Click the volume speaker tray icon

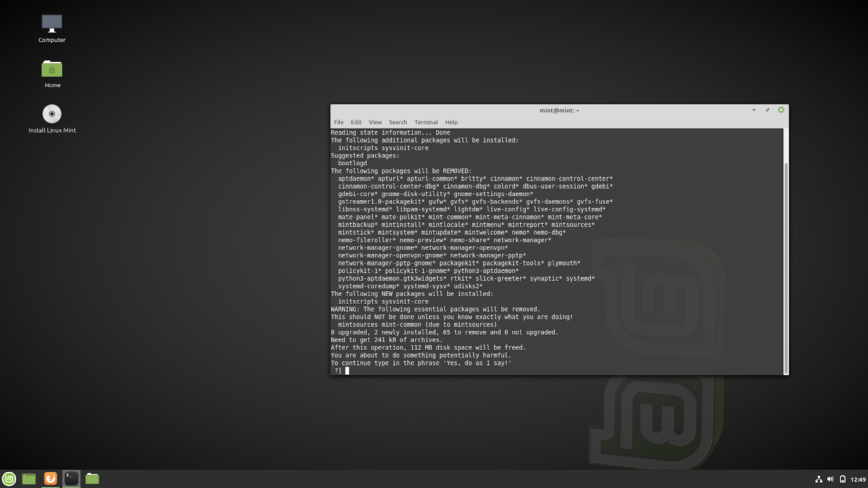[x=830, y=479]
